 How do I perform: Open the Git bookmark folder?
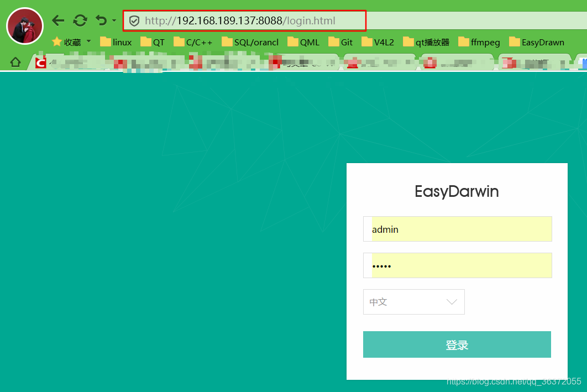[x=340, y=42]
